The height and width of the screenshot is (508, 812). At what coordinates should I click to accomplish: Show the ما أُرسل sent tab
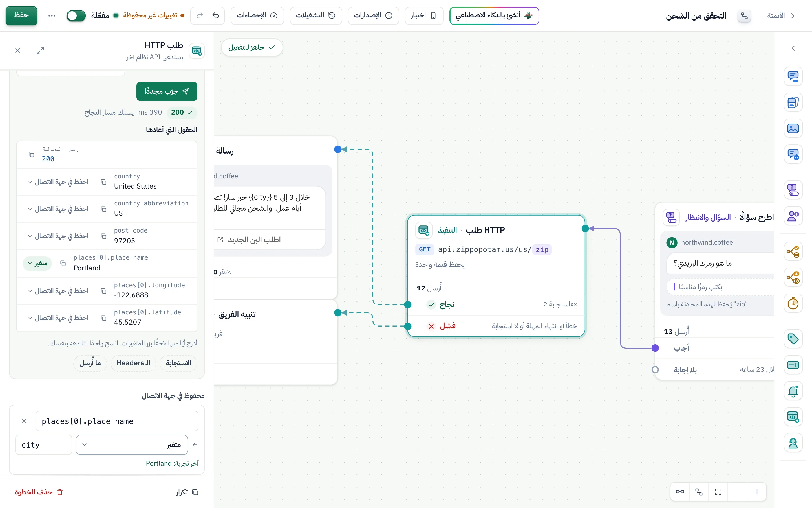click(x=90, y=363)
